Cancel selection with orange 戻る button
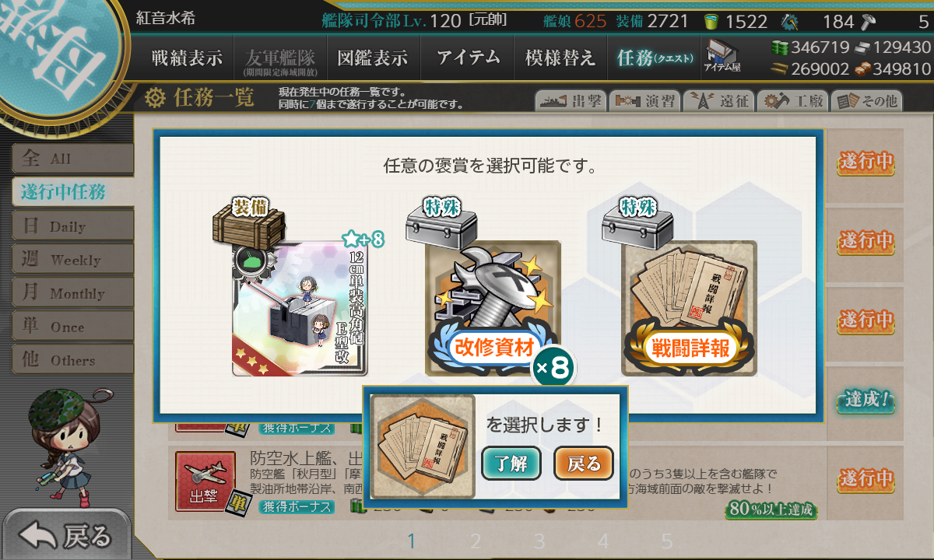The width and height of the screenshot is (934, 560). click(584, 464)
